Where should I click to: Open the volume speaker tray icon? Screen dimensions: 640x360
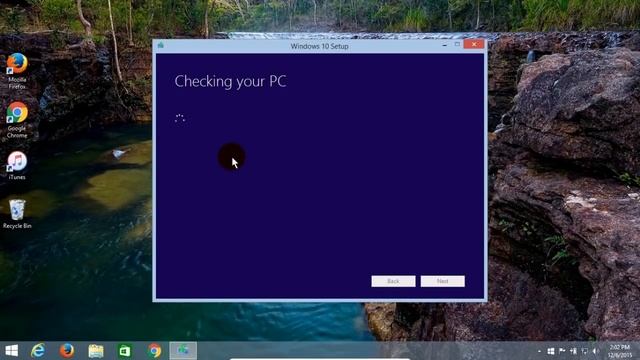tap(596, 351)
